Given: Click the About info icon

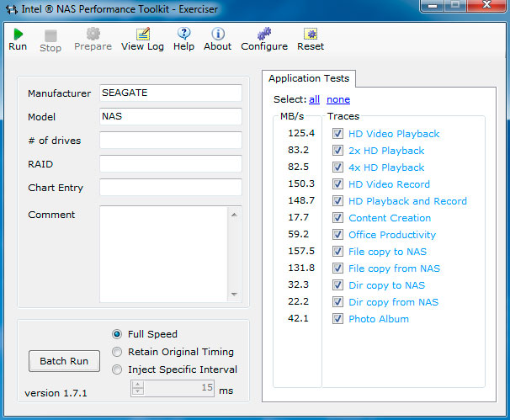Looking at the screenshot, I should 217,34.
